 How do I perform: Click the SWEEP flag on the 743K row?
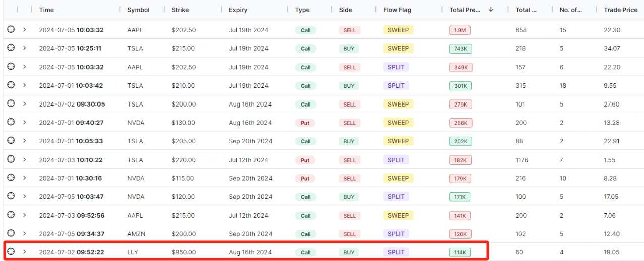click(398, 48)
